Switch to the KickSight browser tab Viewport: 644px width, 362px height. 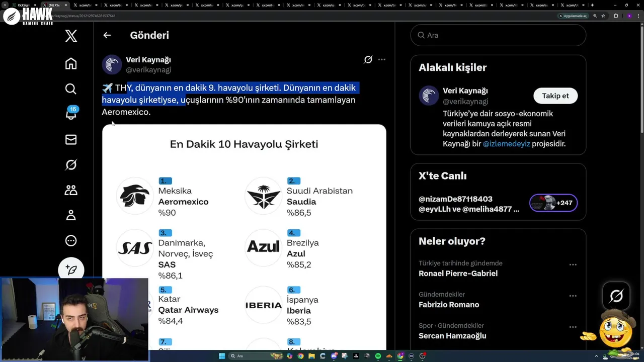pos(24,5)
